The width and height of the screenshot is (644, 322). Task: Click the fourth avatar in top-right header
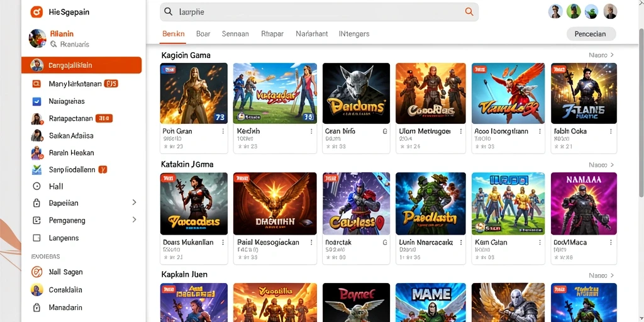(610, 11)
